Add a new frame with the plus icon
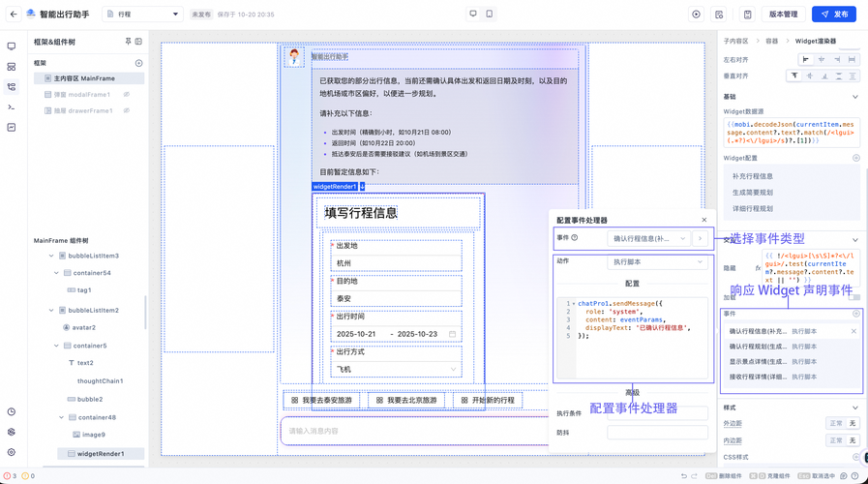868x484 pixels. pyautogui.click(x=139, y=63)
